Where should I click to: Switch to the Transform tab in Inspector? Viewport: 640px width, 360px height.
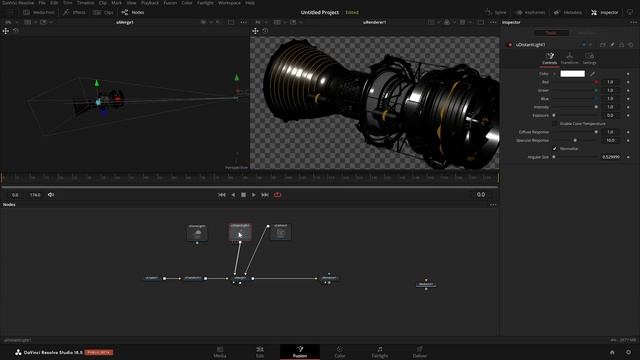569,58
